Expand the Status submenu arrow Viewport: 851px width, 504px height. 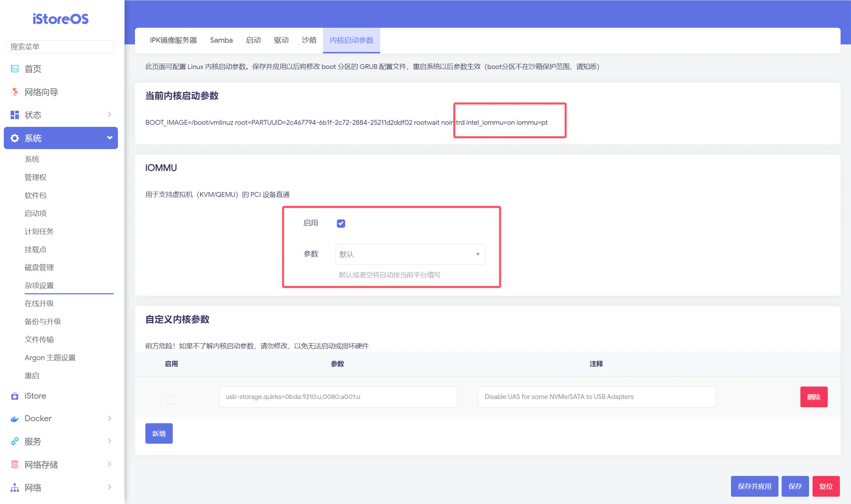110,114
